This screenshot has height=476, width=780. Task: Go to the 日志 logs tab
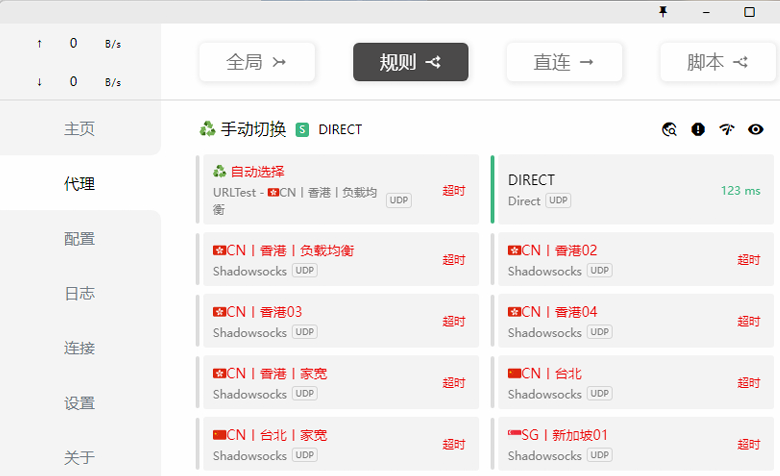(80, 294)
